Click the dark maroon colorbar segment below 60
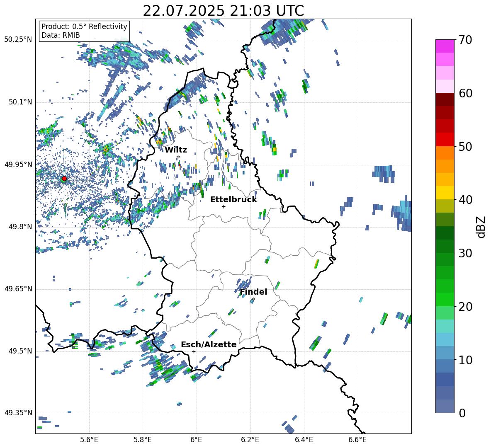The image size is (491, 448). point(445,99)
